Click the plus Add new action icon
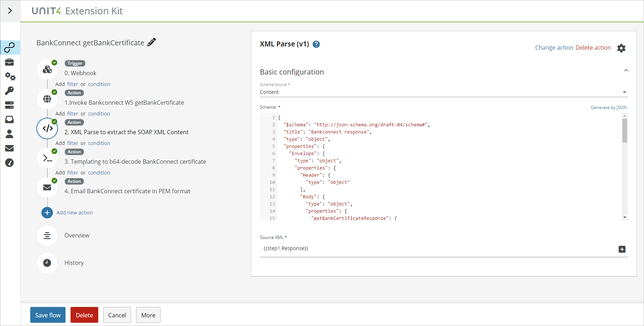 pyautogui.click(x=47, y=213)
